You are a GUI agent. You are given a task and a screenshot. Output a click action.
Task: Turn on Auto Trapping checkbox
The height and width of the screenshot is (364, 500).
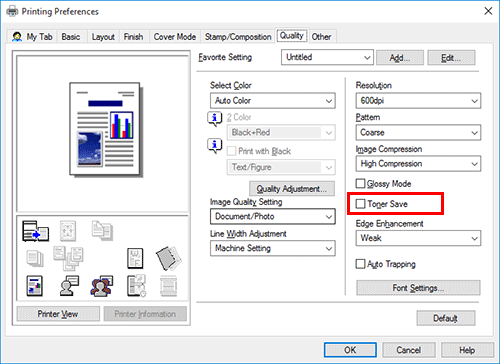[360, 264]
